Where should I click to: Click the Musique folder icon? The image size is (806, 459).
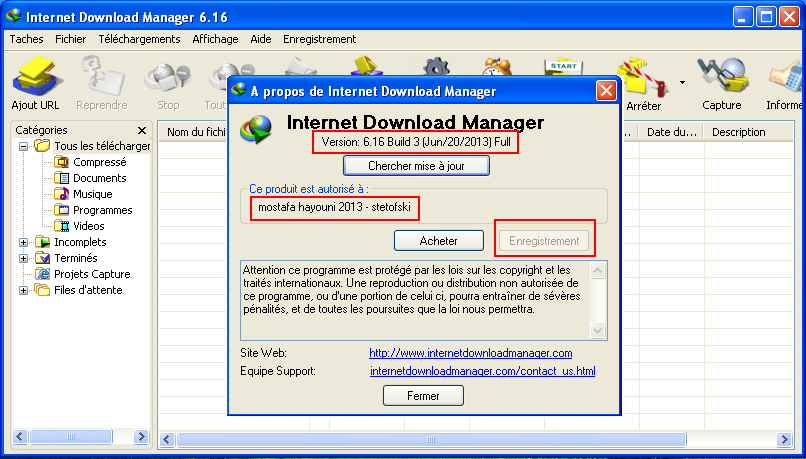[62, 194]
